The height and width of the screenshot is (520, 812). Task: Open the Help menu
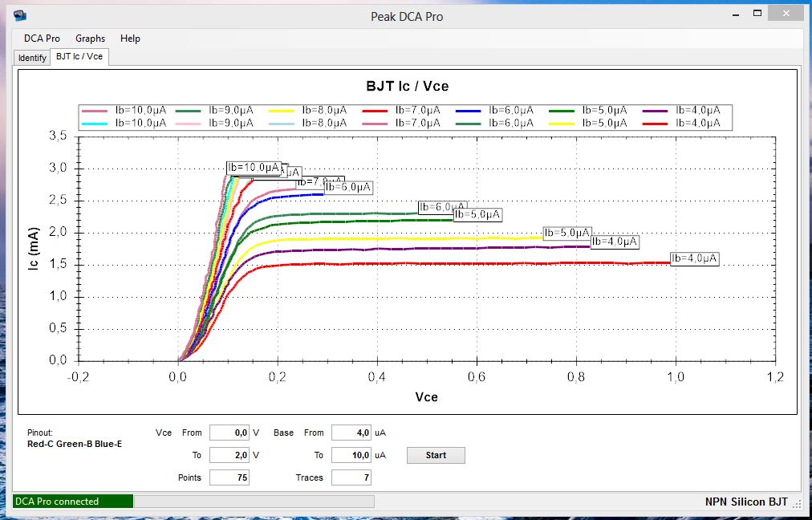click(130, 39)
